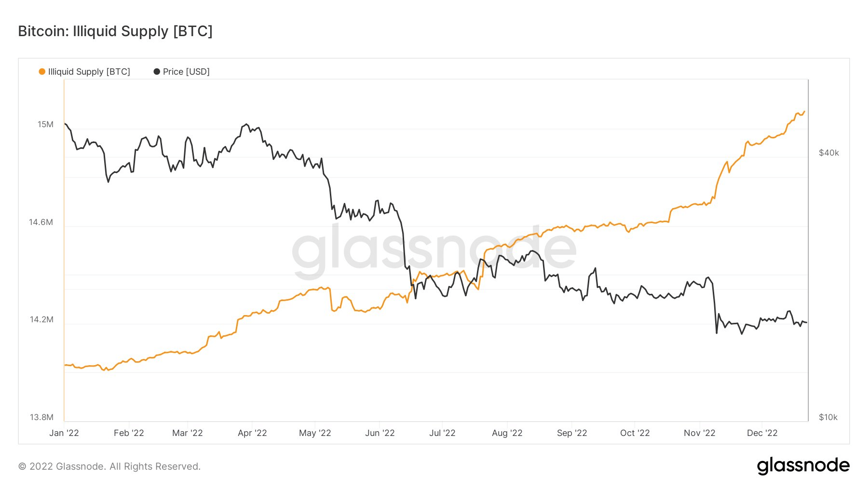
Task: Click the chart title Bitcoin: Illiquid Supply
Action: coord(115,31)
